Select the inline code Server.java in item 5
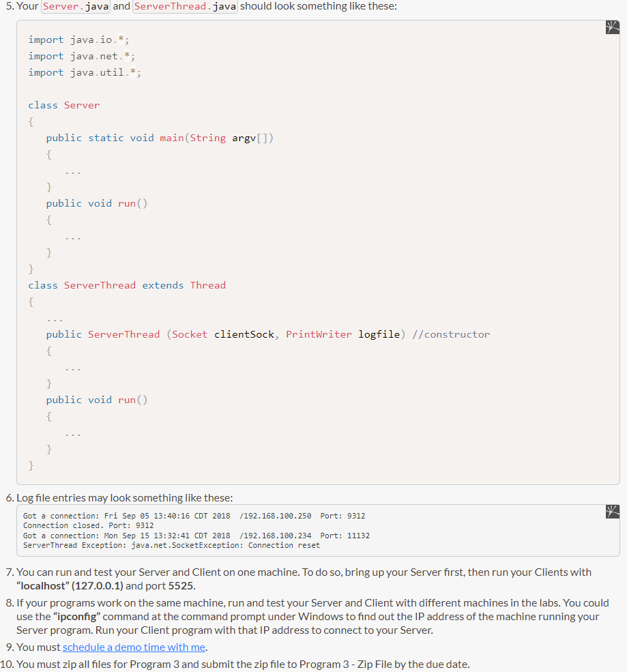The width and height of the screenshot is (627, 672). [75, 6]
